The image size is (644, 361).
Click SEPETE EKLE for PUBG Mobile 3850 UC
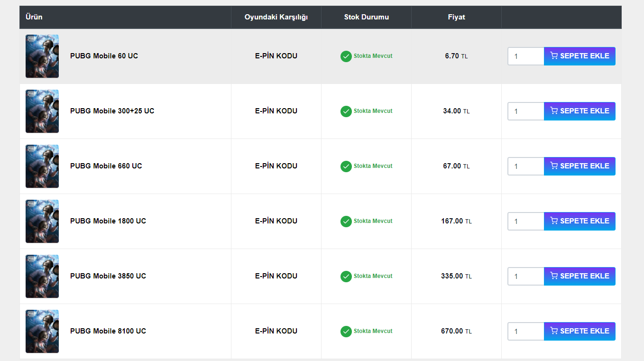tap(580, 276)
